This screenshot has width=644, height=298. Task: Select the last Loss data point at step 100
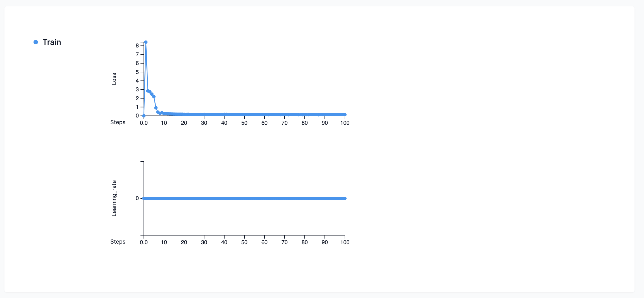(x=345, y=115)
